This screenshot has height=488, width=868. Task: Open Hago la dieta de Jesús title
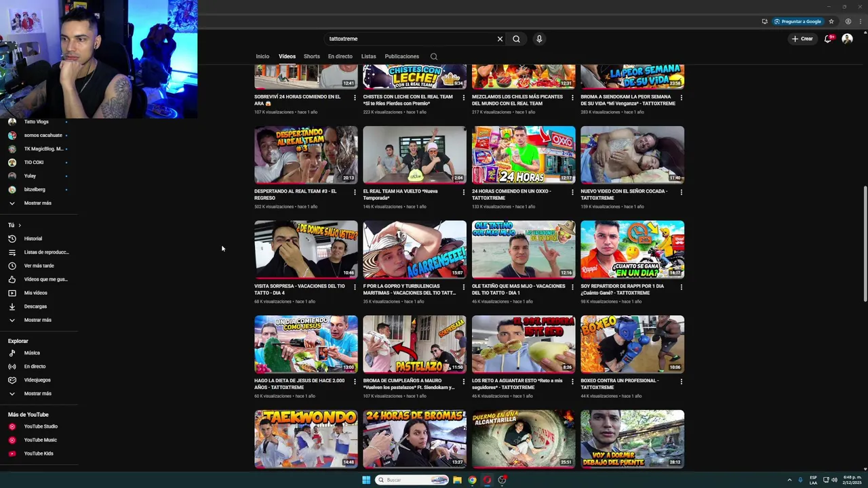coord(300,384)
